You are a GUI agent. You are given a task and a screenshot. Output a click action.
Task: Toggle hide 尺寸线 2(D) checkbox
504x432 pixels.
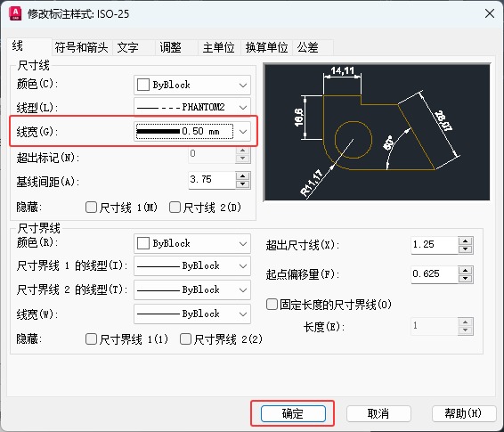tap(175, 208)
